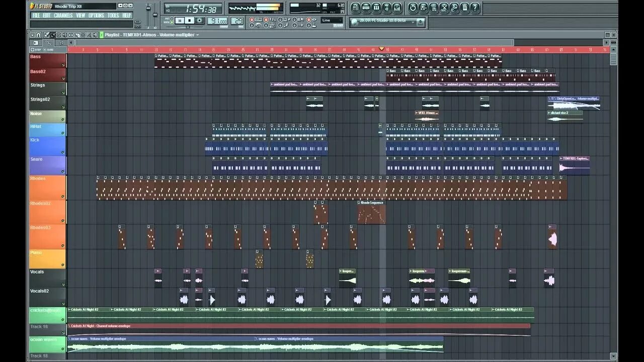
Task: Select the Draw pencil tool in the Playlist
Action: coord(47,35)
